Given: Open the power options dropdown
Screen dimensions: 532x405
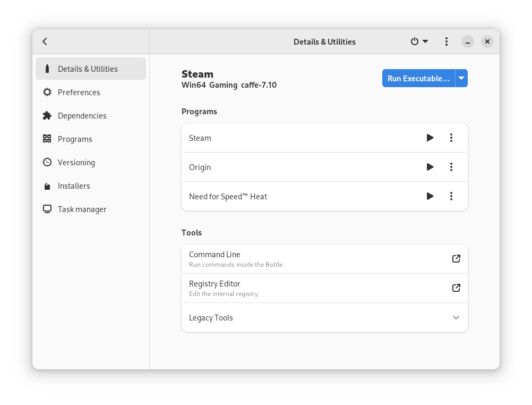Looking at the screenshot, I should pos(419,41).
